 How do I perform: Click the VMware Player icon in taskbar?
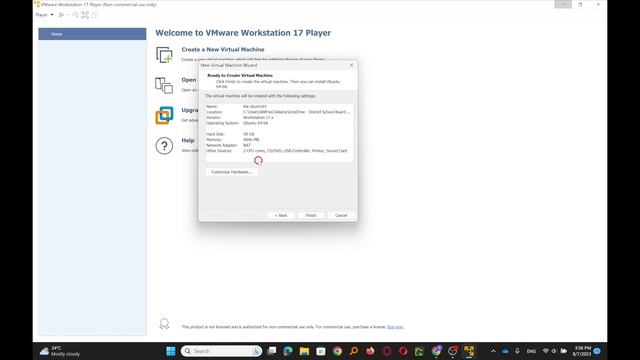(469, 351)
